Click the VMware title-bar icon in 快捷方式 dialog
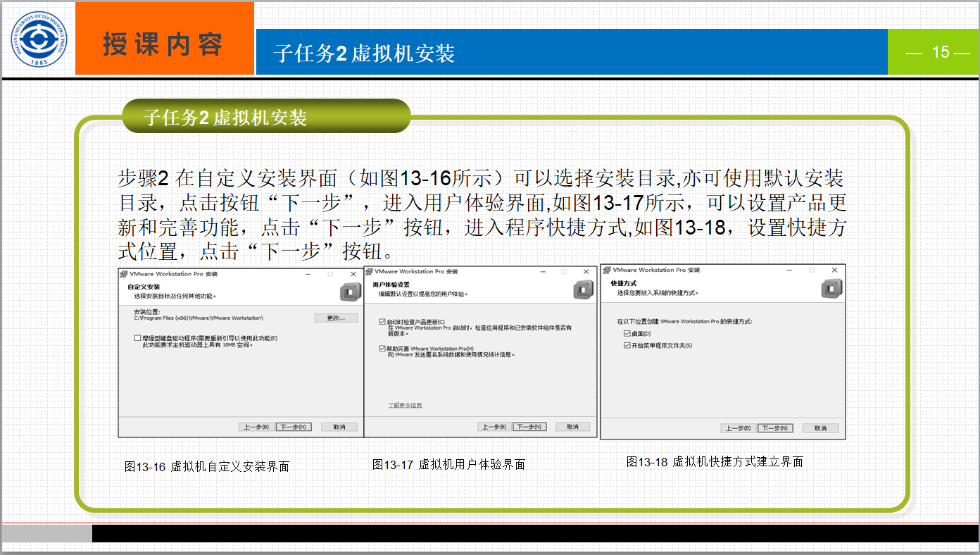The width and height of the screenshot is (980, 555). [606, 270]
